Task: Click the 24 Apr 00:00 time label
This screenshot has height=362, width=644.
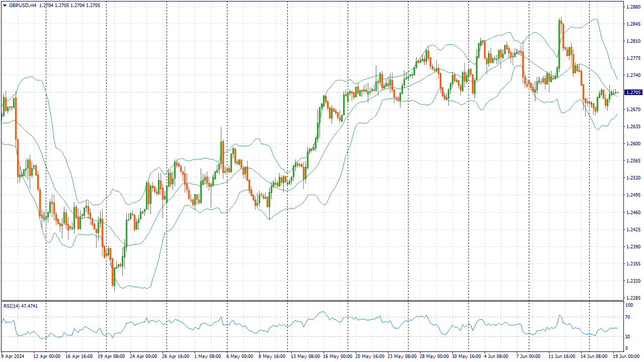Action: (143, 356)
